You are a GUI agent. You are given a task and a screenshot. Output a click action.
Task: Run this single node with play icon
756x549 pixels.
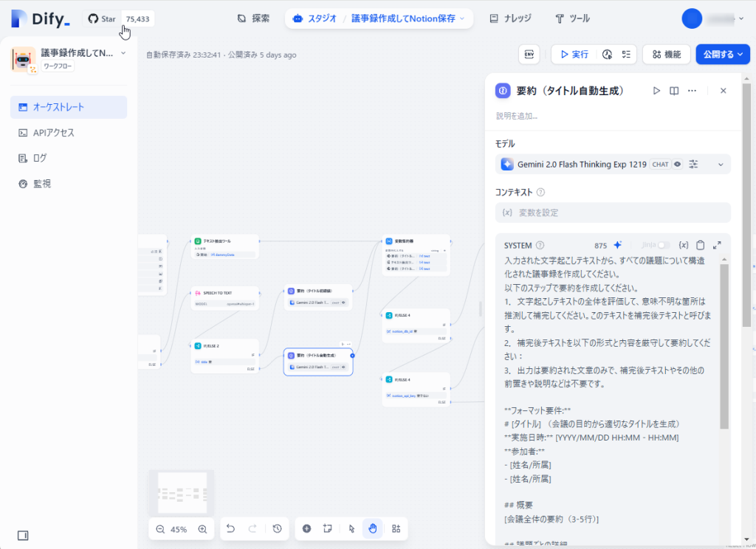pos(656,91)
